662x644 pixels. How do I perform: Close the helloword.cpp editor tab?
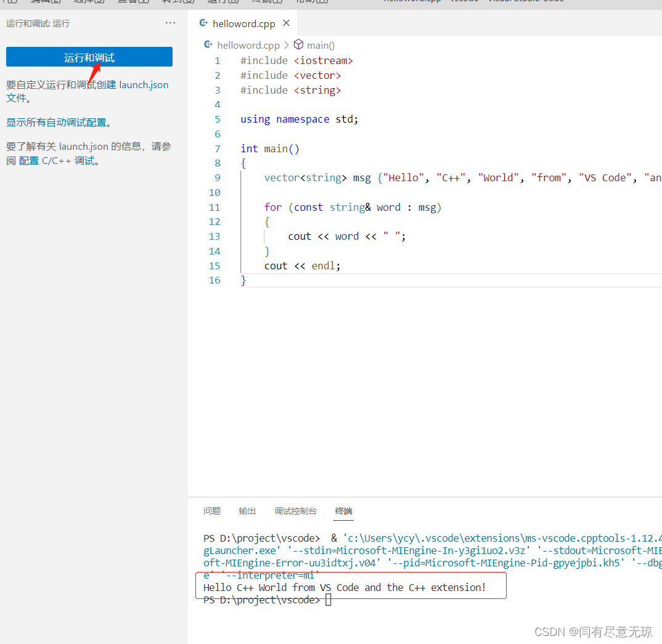point(286,23)
